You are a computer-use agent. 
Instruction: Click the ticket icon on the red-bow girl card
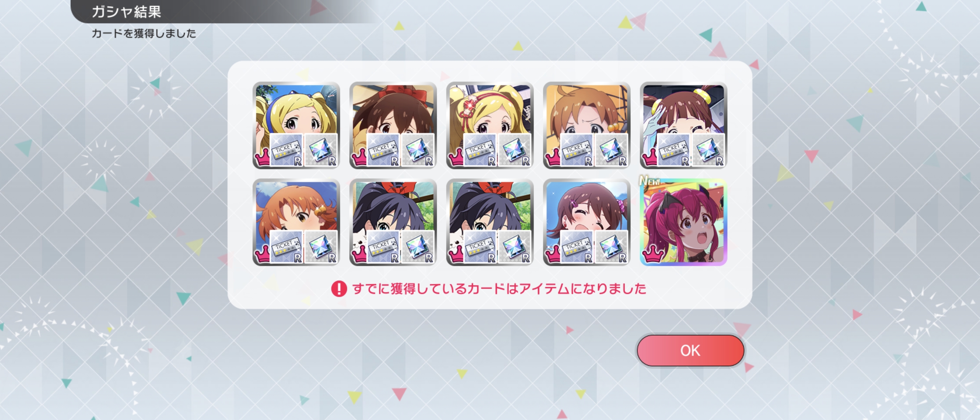[x=383, y=150]
